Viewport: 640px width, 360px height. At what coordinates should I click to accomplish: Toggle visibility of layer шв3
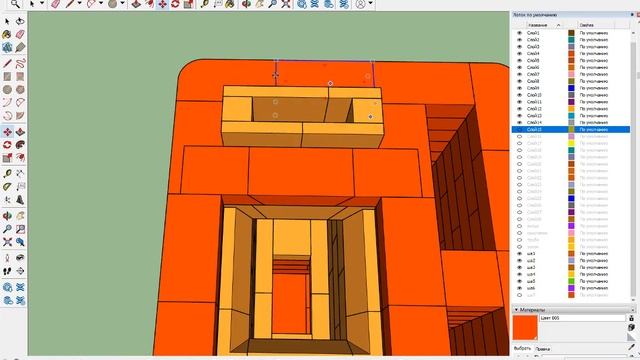[519, 268]
